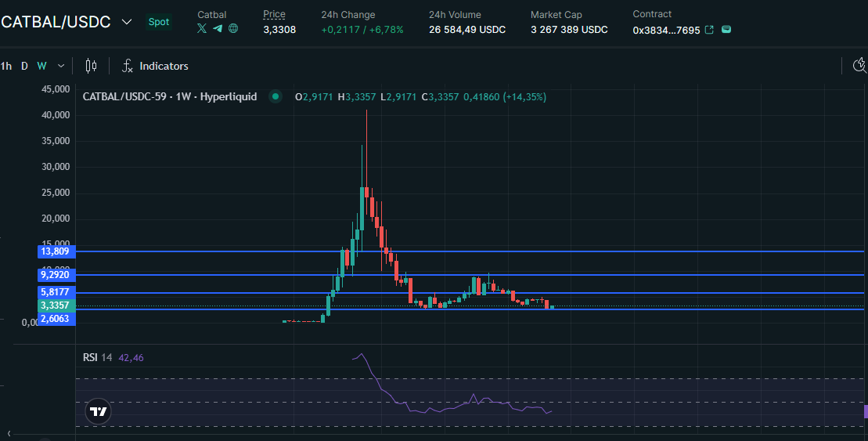This screenshot has width=868, height=441.
Task: Select the W weekly timeframe
Action: (x=42, y=66)
